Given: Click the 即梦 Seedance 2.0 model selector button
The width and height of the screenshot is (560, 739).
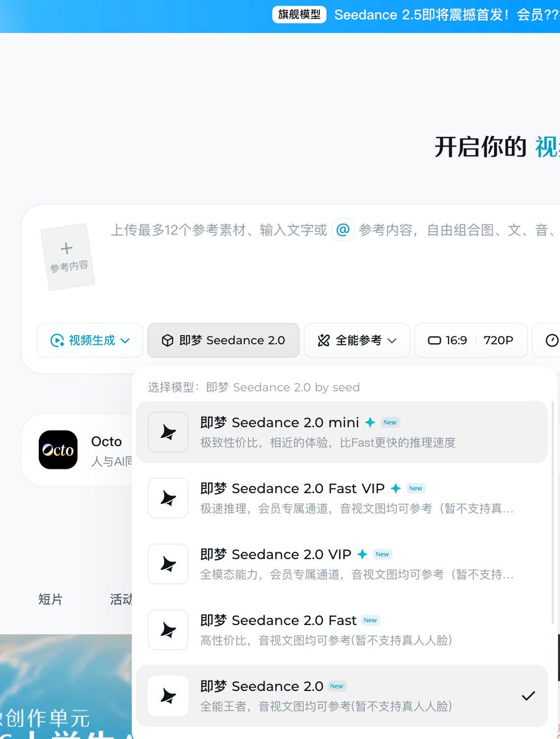Looking at the screenshot, I should (x=223, y=341).
